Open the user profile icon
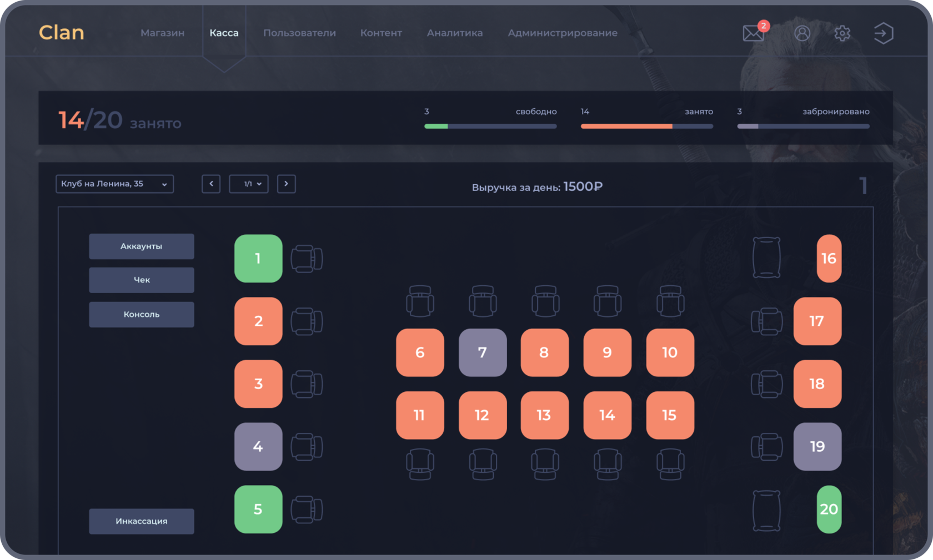 802,33
